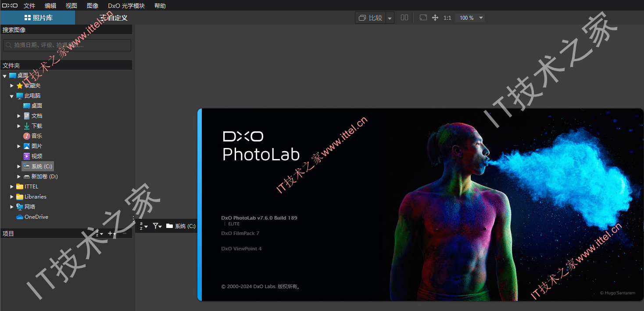Select the pan/move hand tool icon
Screen dimensions: 644x311
[435, 18]
